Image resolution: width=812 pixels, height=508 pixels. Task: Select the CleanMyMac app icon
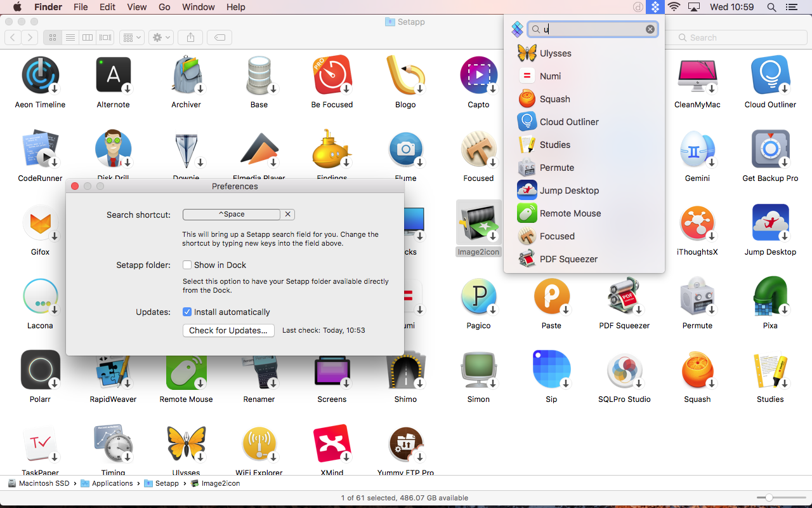[697, 75]
